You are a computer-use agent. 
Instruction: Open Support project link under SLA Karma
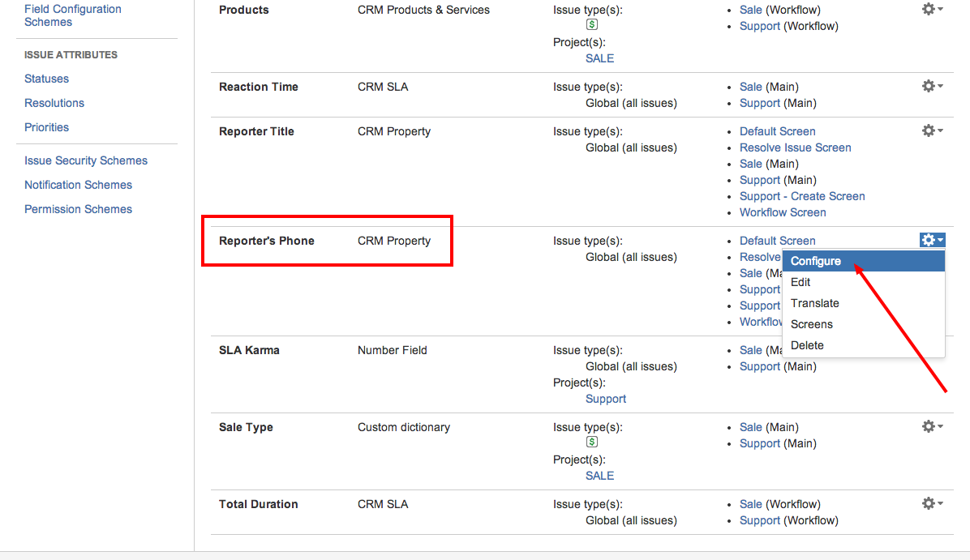click(606, 399)
